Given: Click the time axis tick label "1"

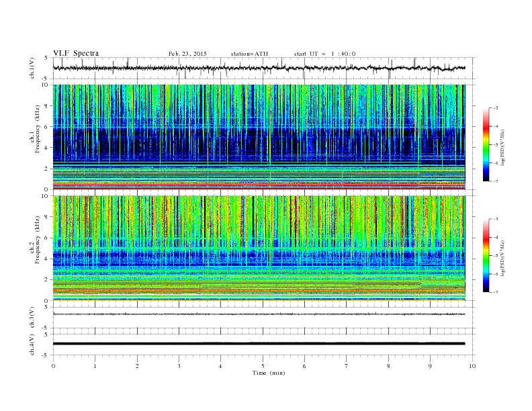Looking at the screenshot, I should 95,366.
